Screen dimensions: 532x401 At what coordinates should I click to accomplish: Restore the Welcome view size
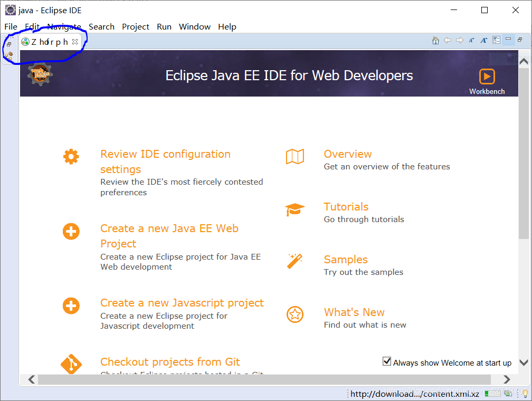pyautogui.click(x=520, y=40)
